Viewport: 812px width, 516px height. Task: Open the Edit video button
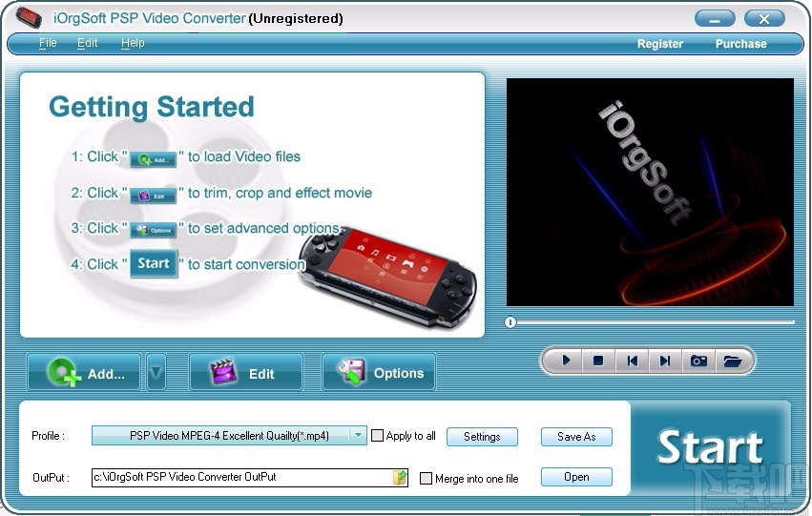pyautogui.click(x=246, y=372)
